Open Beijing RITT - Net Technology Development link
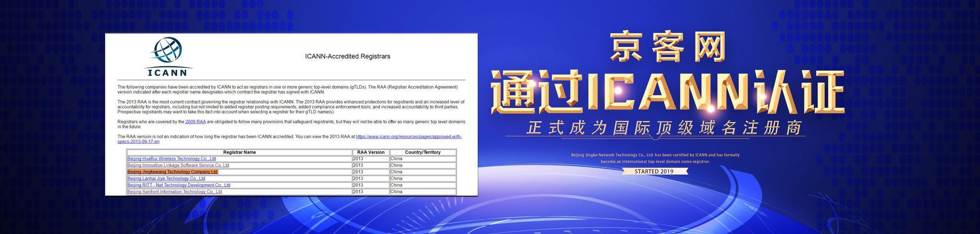Image resolution: width=980 pixels, height=234 pixels. coord(178,185)
